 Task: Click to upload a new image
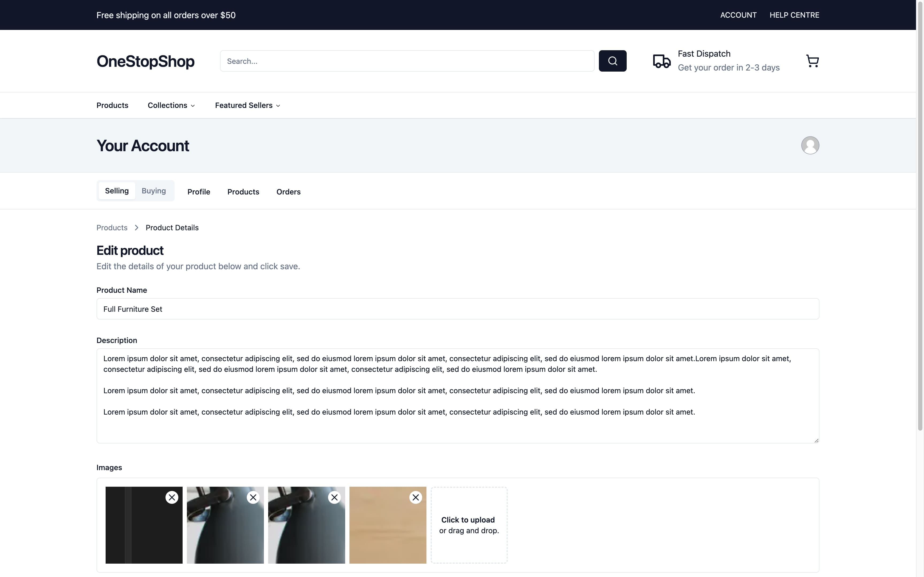tap(469, 525)
